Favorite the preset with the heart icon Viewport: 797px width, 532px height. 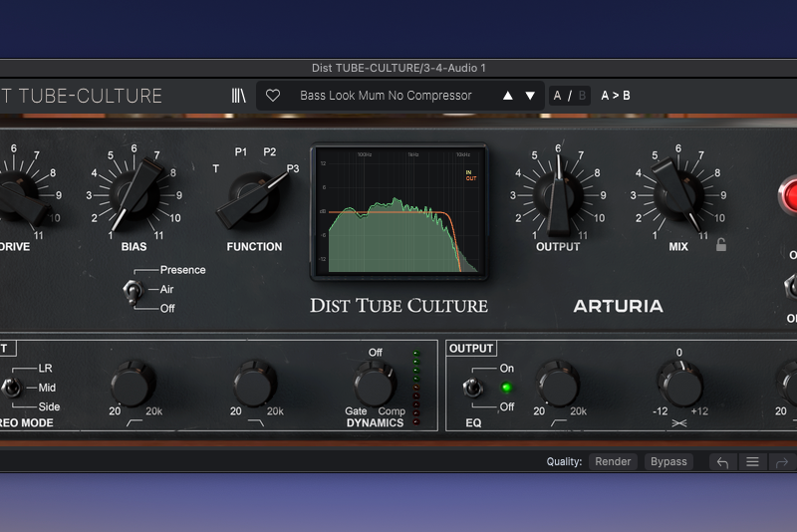point(273,96)
